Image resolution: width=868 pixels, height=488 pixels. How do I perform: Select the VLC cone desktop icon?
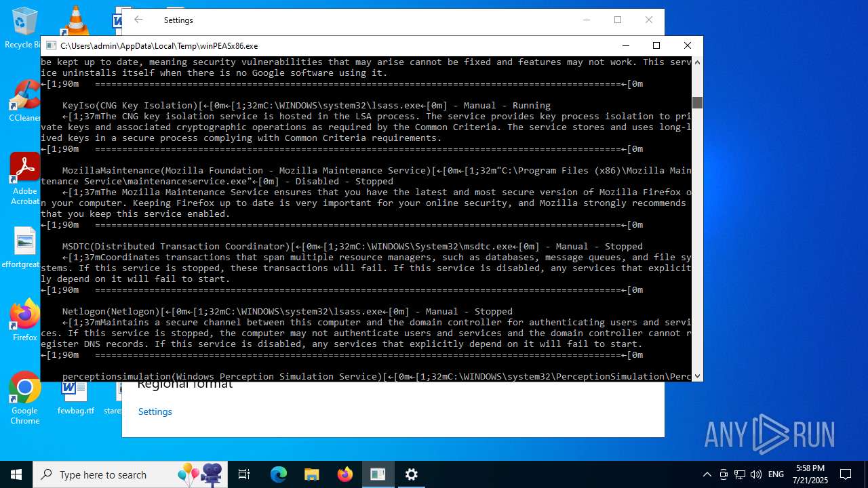pos(75,20)
